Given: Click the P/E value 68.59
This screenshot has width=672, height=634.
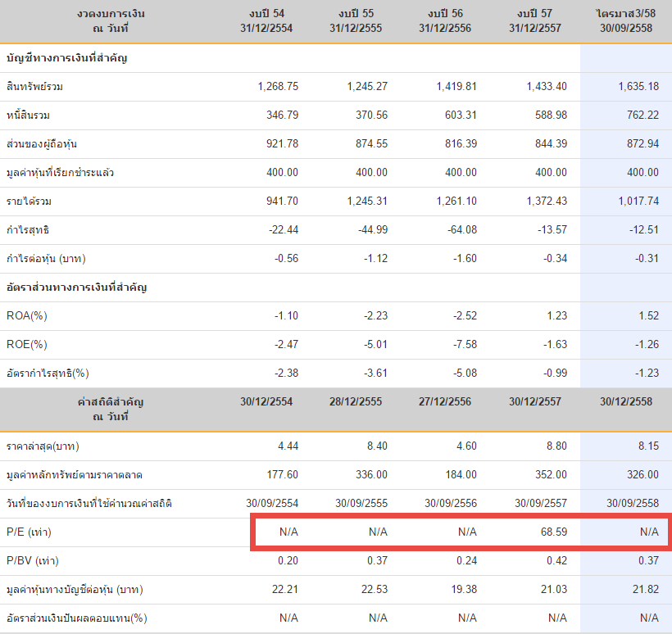Looking at the screenshot, I should click(x=554, y=532).
